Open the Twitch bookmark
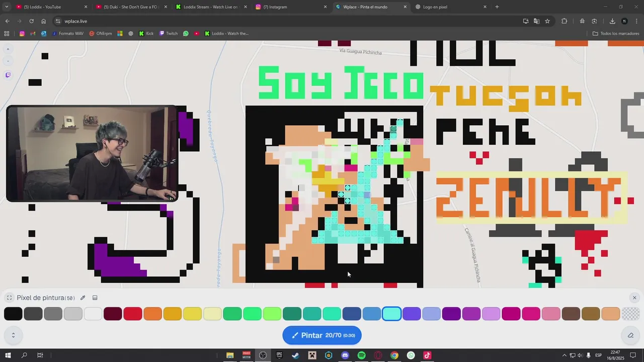 click(169, 34)
